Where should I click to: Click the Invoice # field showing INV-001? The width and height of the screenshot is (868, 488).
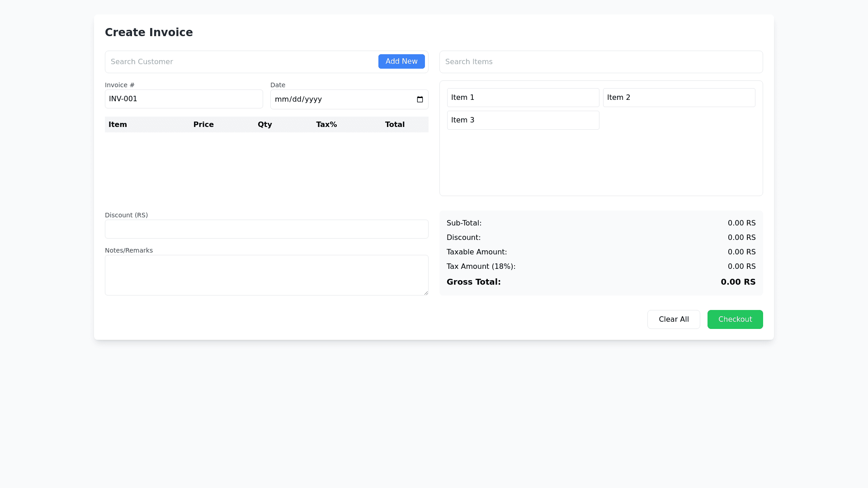tap(184, 99)
